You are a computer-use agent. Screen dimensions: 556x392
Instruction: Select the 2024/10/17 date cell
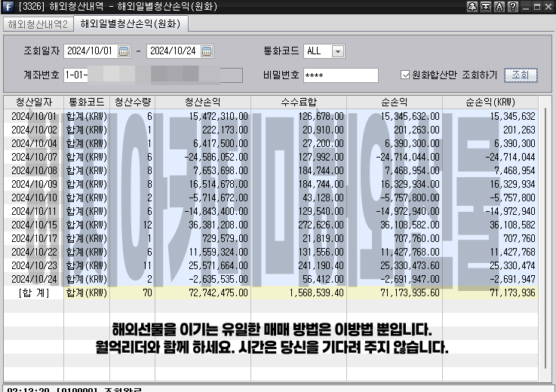(34, 238)
